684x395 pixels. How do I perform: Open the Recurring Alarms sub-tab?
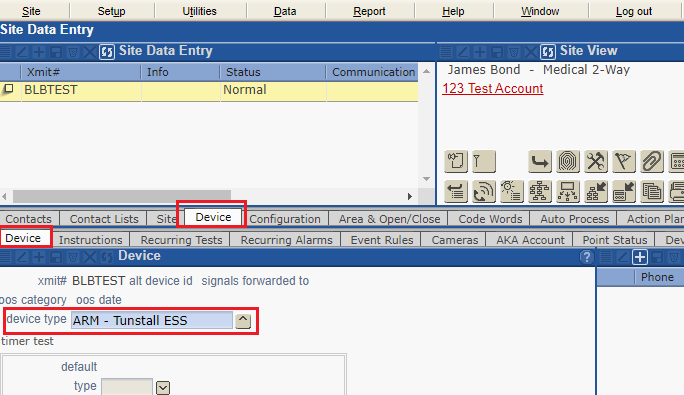286,240
